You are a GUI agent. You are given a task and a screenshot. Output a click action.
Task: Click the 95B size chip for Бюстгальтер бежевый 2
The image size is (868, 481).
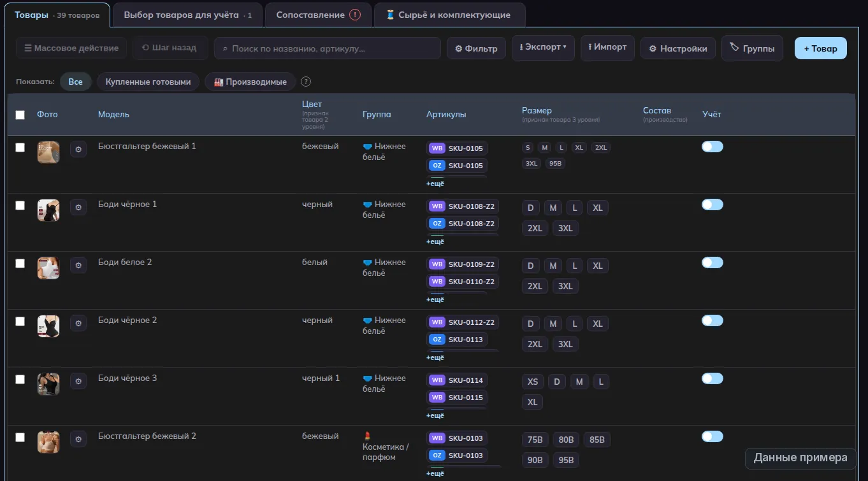point(566,460)
